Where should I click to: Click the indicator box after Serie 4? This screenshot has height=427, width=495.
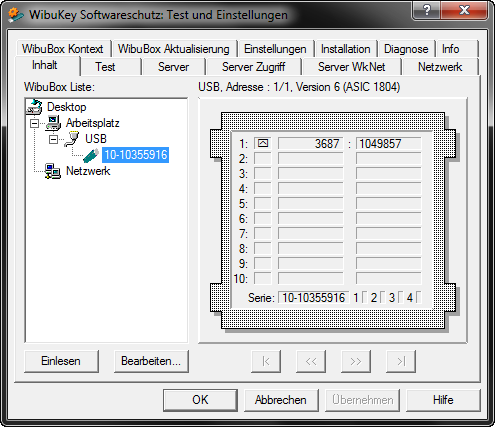[419, 297]
